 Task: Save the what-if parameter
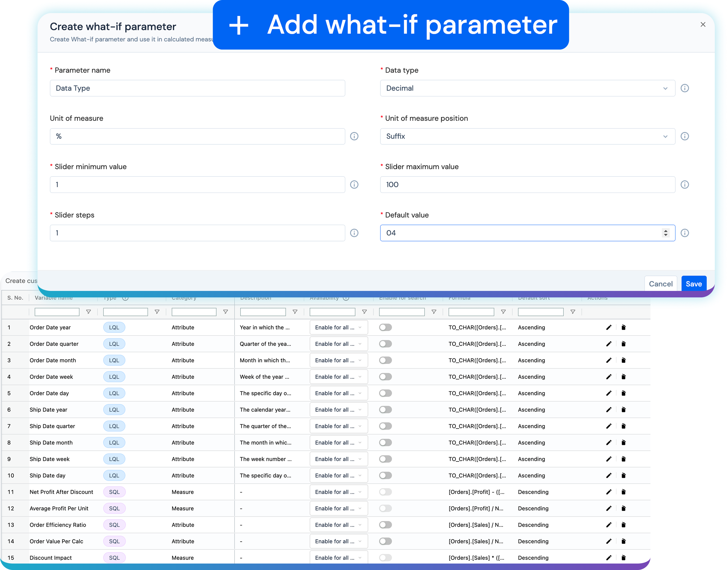(694, 284)
